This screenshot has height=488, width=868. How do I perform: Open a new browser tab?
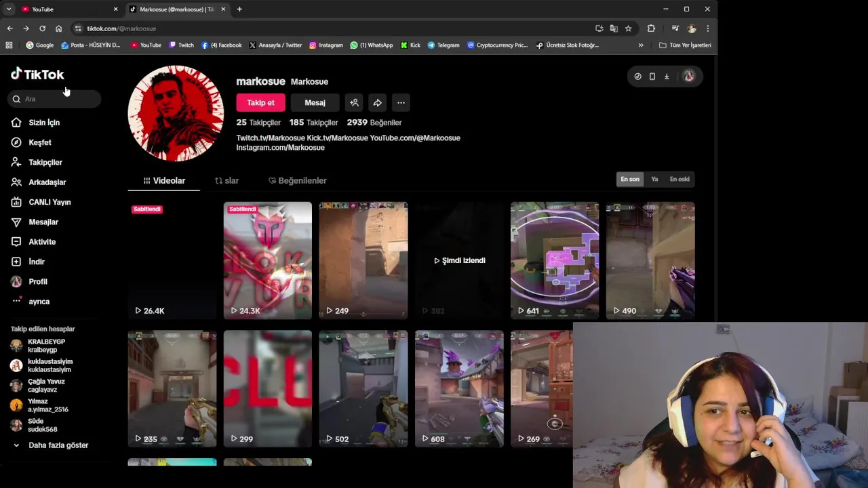tap(239, 9)
